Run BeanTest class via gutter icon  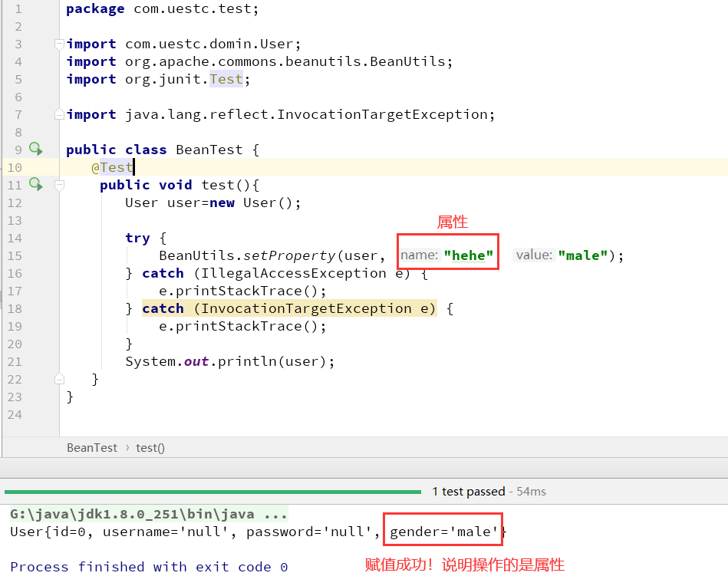click(36, 149)
